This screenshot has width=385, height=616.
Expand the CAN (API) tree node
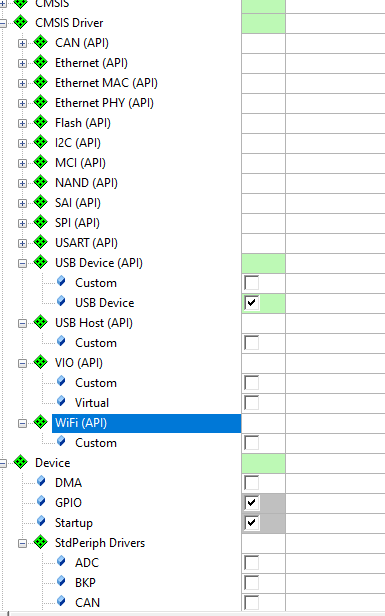coord(22,44)
